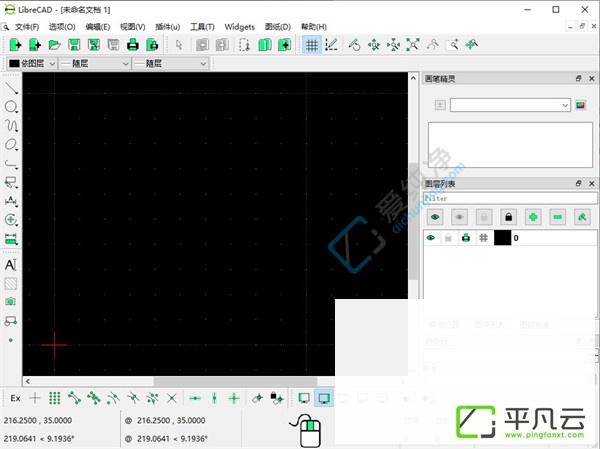
Task: Create new drawing from template icon
Action: (35, 45)
